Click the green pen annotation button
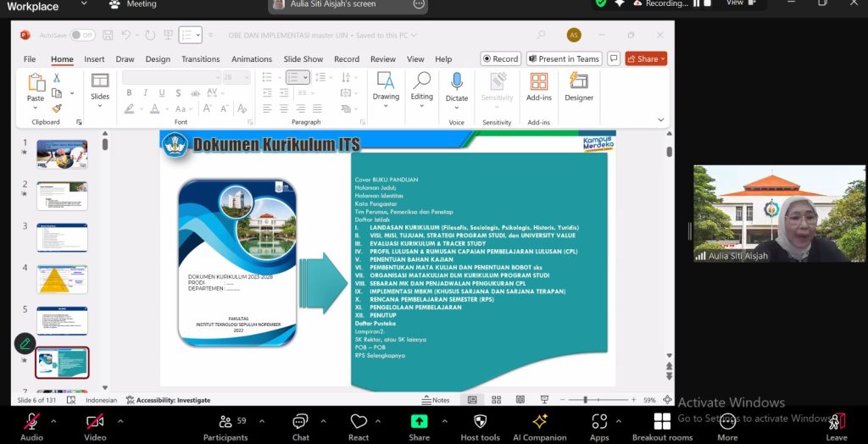This screenshot has height=444, width=868. pos(25,344)
